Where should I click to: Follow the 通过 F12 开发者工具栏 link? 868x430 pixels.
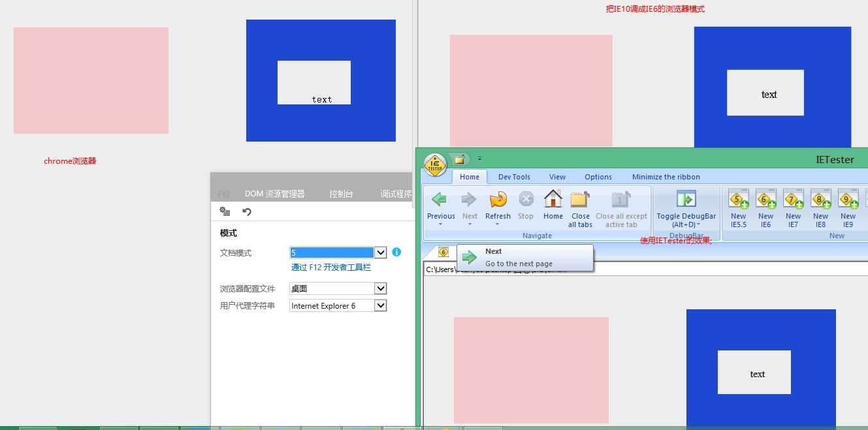pos(331,268)
